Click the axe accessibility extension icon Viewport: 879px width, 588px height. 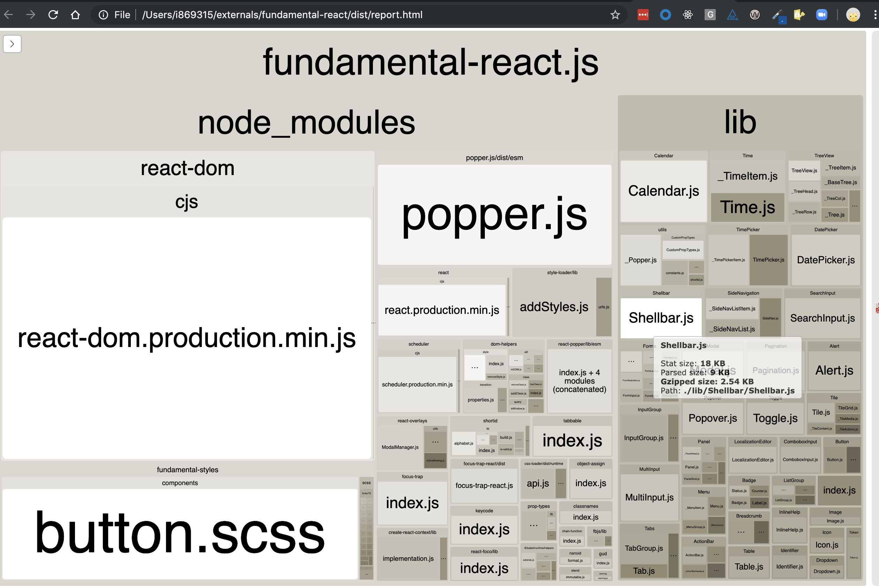pyautogui.click(x=732, y=15)
